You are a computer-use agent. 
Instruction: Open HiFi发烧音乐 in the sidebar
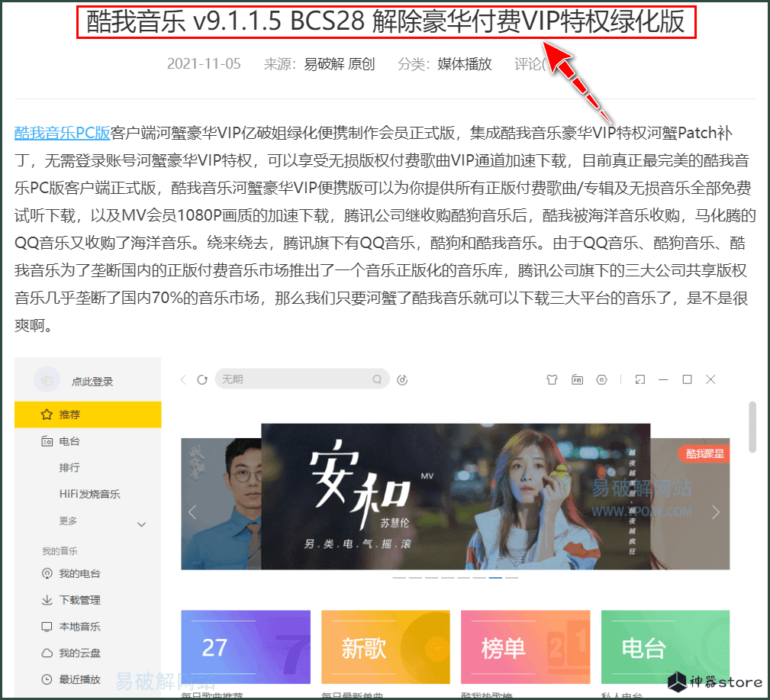90,494
